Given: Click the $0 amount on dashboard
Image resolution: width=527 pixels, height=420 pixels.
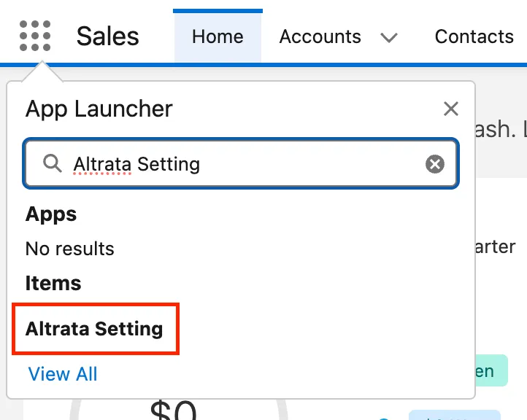Looking at the screenshot, I should 174,410.
